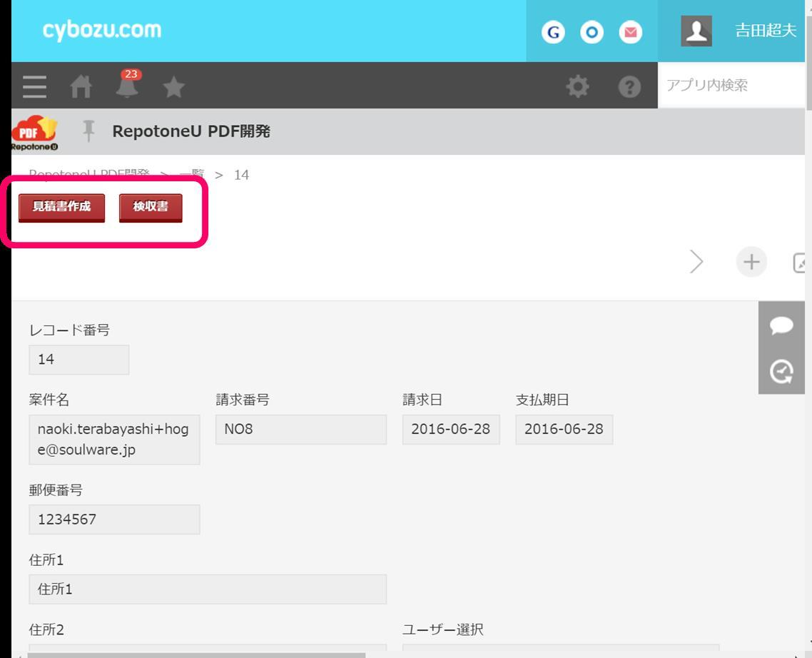The height and width of the screenshot is (658, 812).
Task: Open comments speech bubble panel
Action: (x=782, y=325)
